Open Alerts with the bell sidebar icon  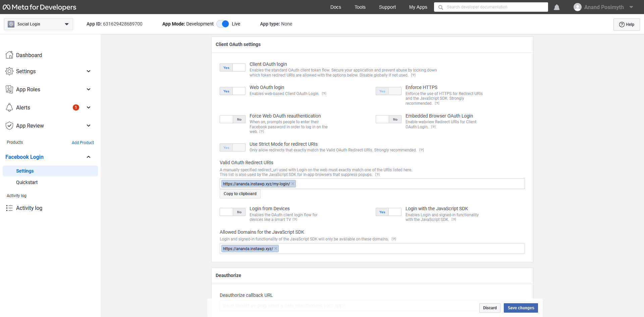(9, 107)
